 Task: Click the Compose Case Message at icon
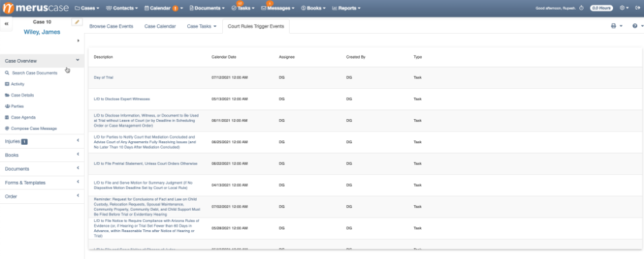click(7, 128)
